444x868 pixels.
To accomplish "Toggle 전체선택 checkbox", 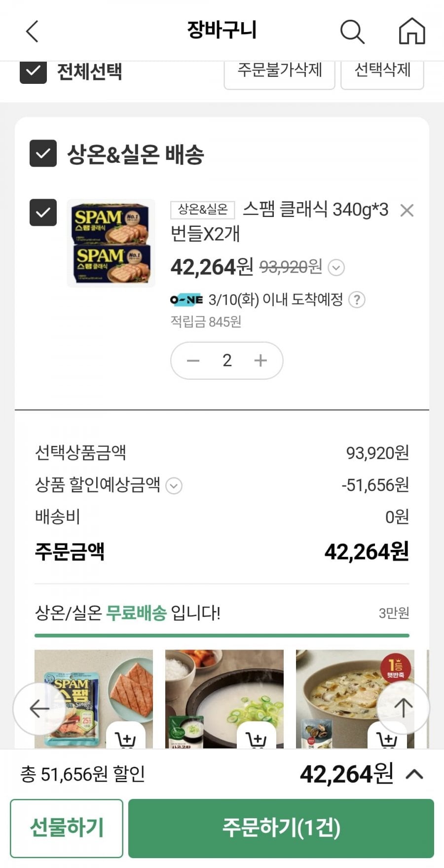I will click(33, 72).
